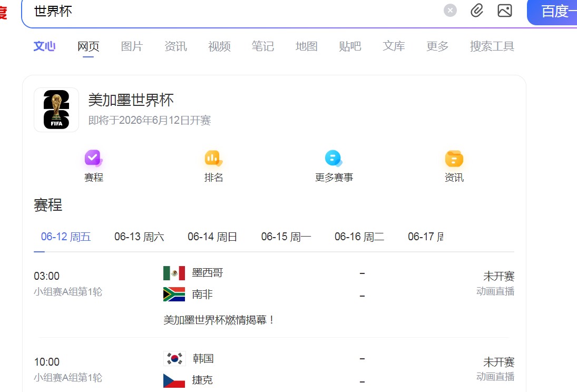Viewport: 577px width, 392px height.
Task: Click 未开赛 status of the 03:00 match
Action: [x=498, y=276]
